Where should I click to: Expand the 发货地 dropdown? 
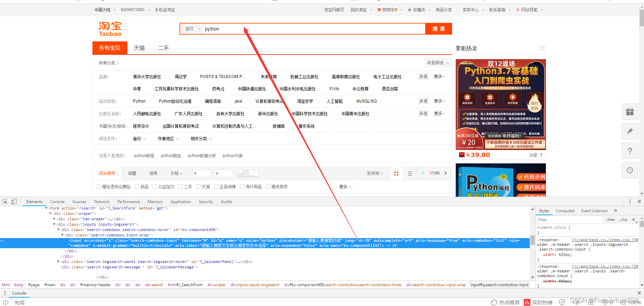374,173
